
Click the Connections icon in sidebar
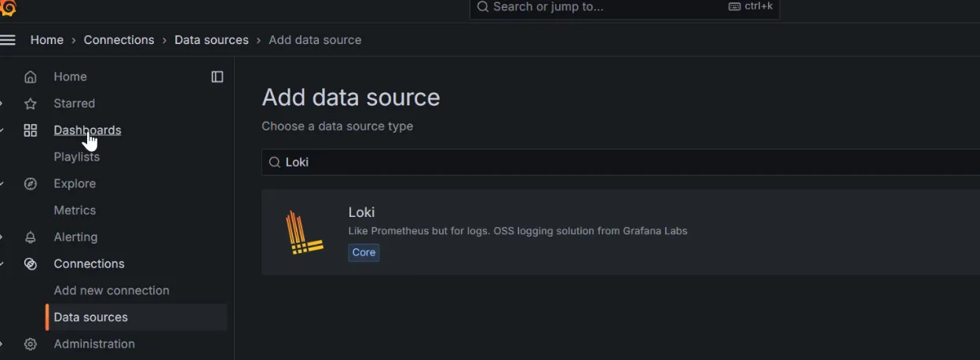point(31,264)
